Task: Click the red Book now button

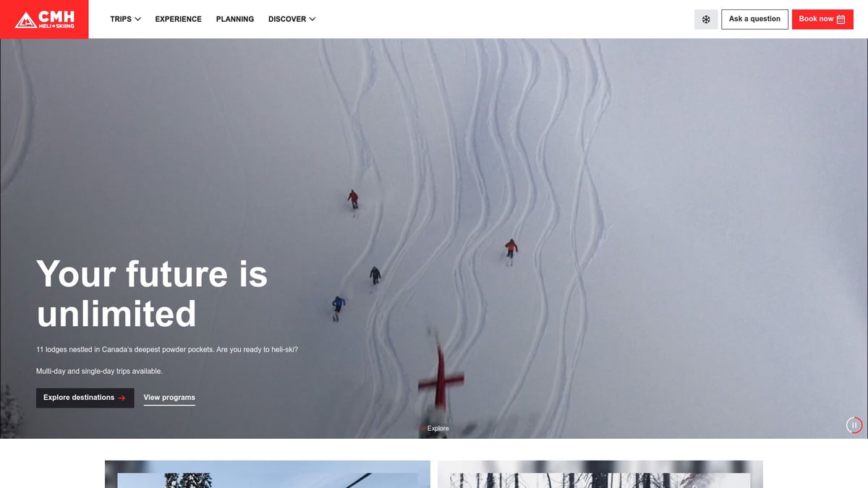Action: pyautogui.click(x=816, y=20)
